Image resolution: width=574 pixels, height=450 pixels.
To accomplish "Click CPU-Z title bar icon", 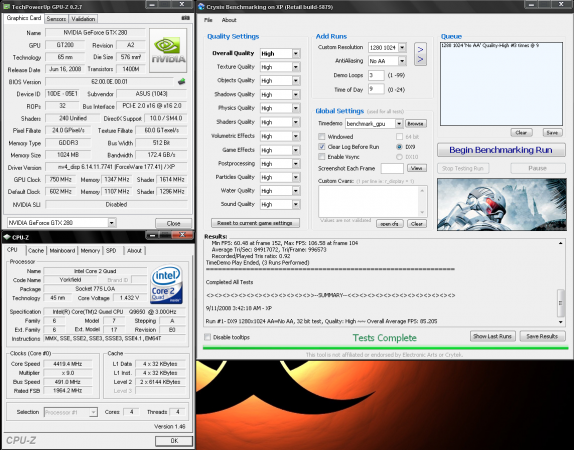I will 6,237.
